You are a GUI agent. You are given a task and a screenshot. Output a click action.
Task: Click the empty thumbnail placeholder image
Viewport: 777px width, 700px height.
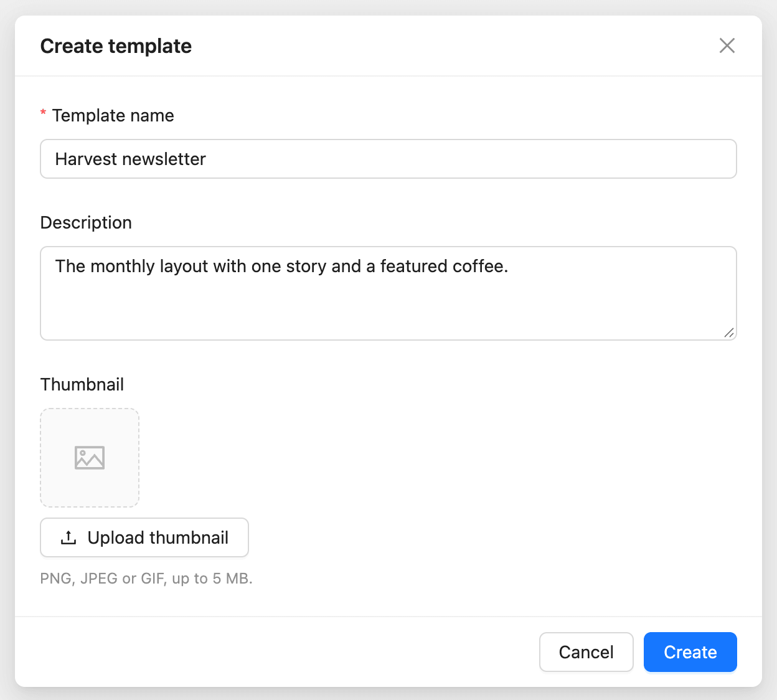[90, 458]
